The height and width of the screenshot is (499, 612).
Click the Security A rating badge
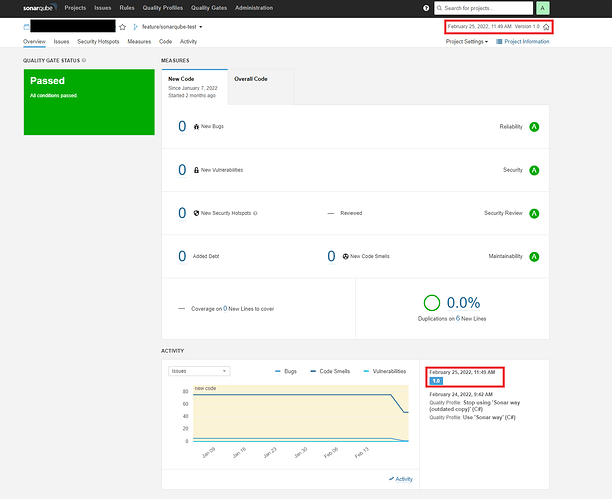(x=534, y=170)
